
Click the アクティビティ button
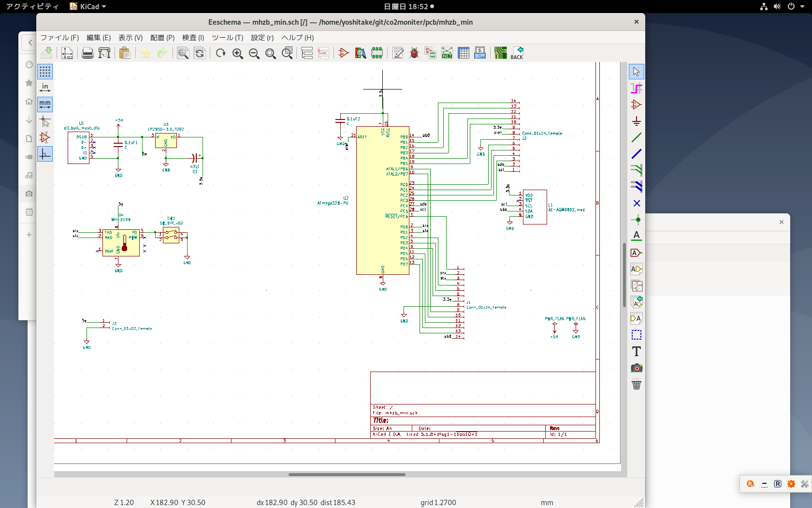(x=32, y=6)
